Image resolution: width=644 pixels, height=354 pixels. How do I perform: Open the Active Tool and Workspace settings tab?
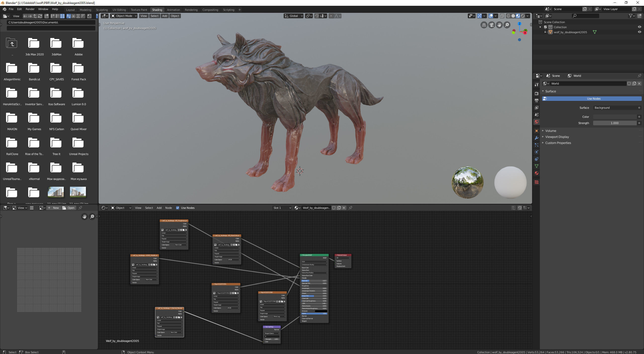click(x=537, y=85)
